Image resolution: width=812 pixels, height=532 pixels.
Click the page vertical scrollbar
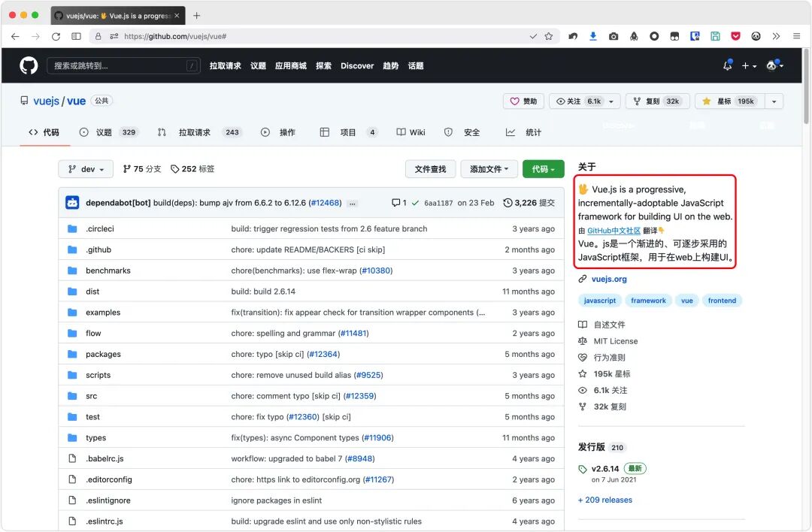[806, 86]
